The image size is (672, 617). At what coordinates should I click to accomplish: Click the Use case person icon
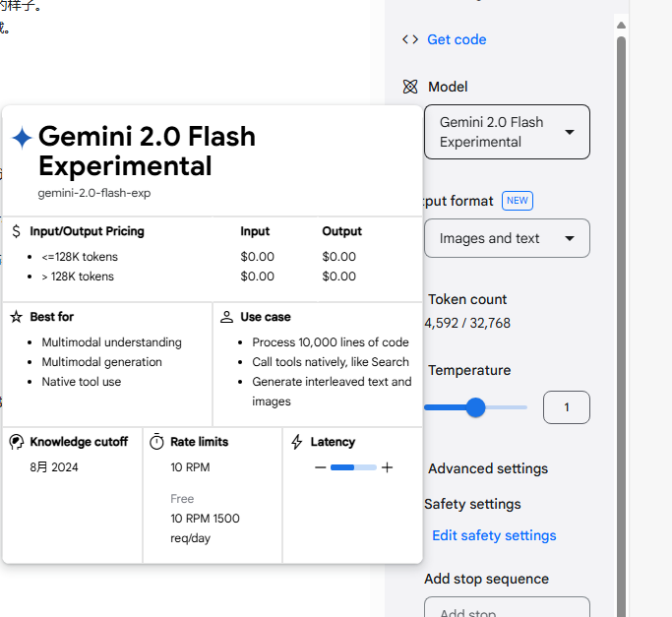[226, 317]
